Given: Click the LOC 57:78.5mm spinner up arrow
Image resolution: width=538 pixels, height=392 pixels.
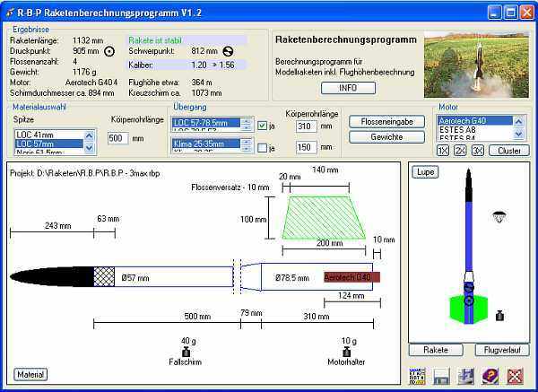Looking at the screenshot, I should click(247, 121).
